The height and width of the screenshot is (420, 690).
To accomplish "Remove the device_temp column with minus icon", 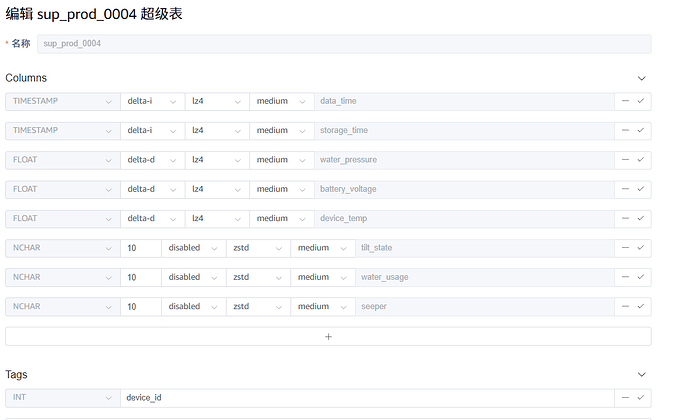I will (x=625, y=218).
